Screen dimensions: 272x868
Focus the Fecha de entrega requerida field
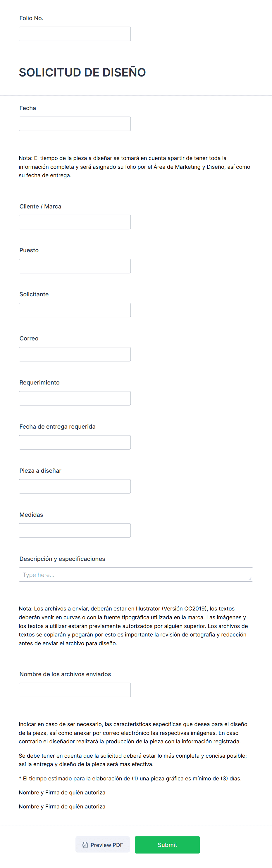75,442
